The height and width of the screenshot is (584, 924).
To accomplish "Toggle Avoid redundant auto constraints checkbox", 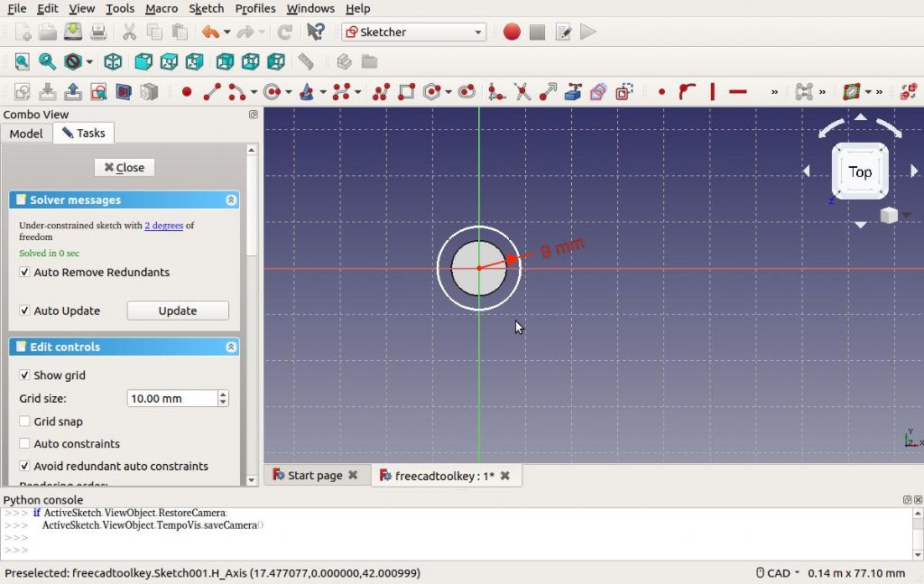I will pos(24,466).
